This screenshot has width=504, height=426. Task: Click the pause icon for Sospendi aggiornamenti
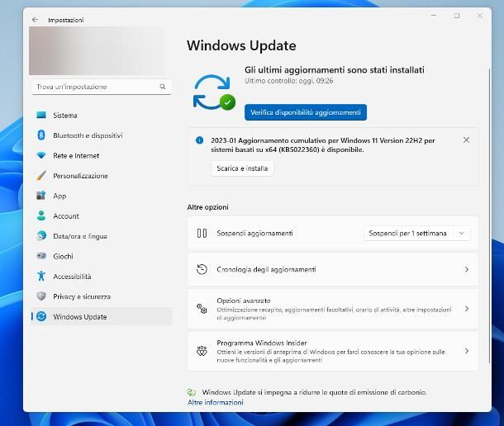[202, 234]
